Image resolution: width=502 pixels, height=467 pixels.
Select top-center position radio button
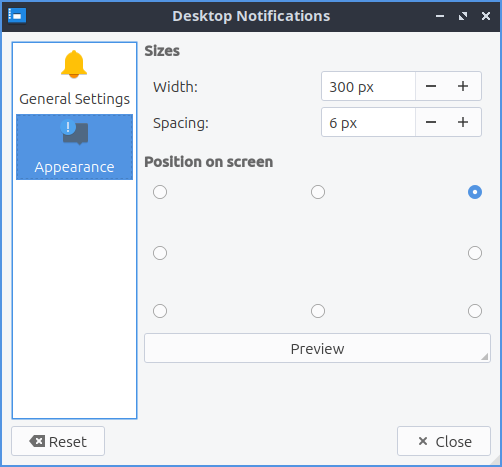pyautogui.click(x=318, y=192)
